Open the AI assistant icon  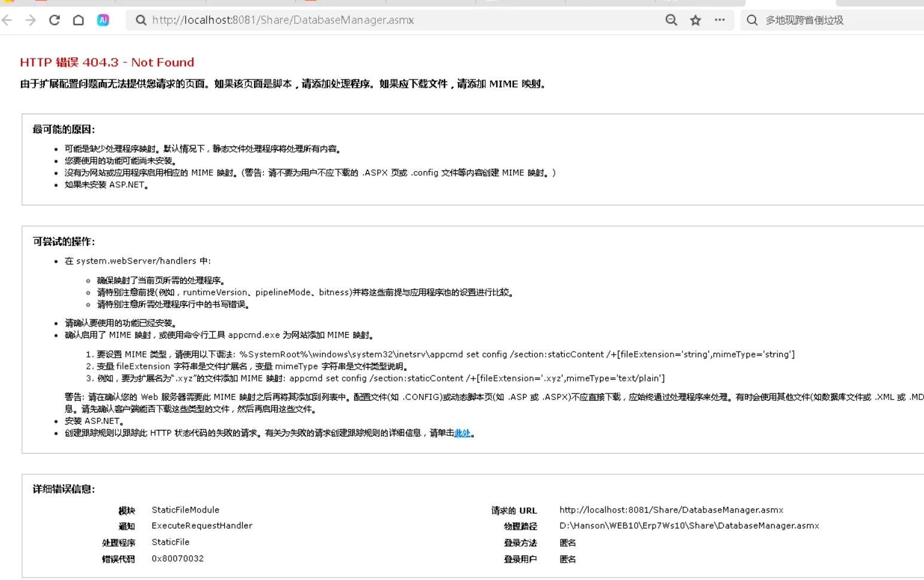click(103, 20)
